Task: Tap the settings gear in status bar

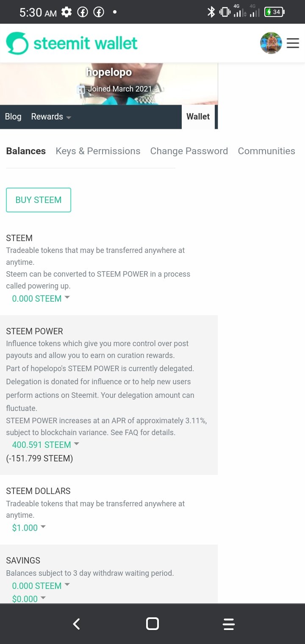Action: pos(67,12)
